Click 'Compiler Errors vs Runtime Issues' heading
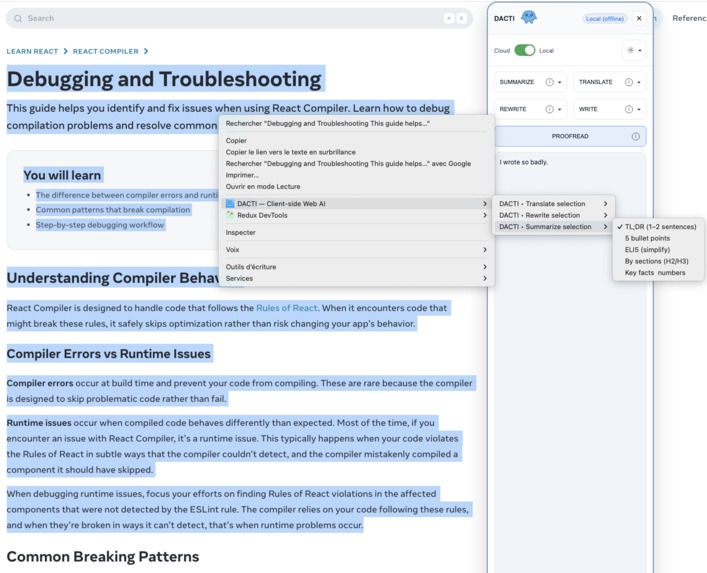 tap(109, 354)
